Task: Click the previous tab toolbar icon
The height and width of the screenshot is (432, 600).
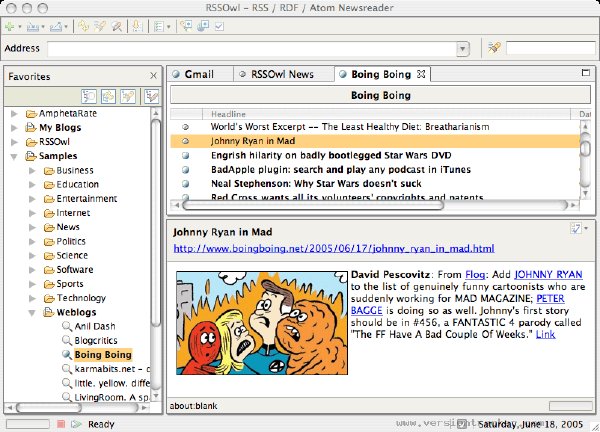Action: 186,26
